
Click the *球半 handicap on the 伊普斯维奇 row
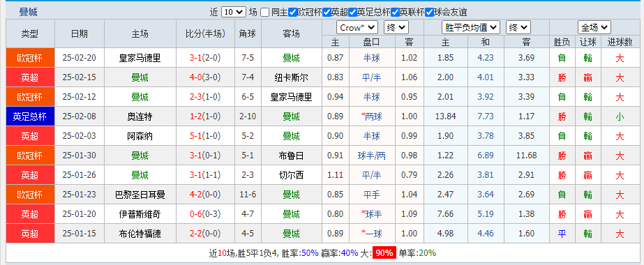tap(372, 214)
